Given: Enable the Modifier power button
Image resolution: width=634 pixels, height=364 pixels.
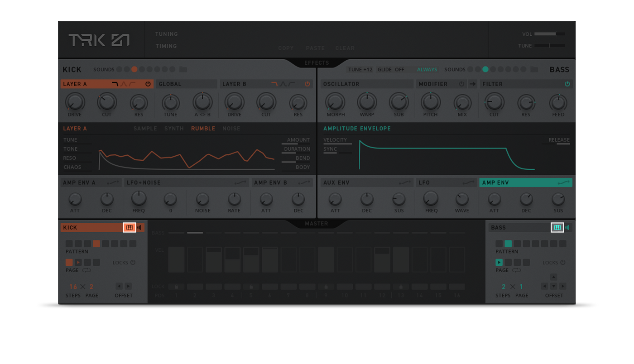Looking at the screenshot, I should pos(461,84).
